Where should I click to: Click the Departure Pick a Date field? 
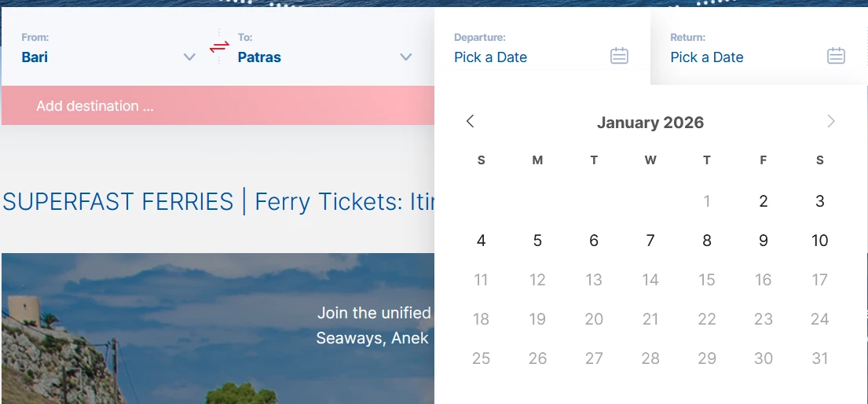pyautogui.click(x=491, y=57)
